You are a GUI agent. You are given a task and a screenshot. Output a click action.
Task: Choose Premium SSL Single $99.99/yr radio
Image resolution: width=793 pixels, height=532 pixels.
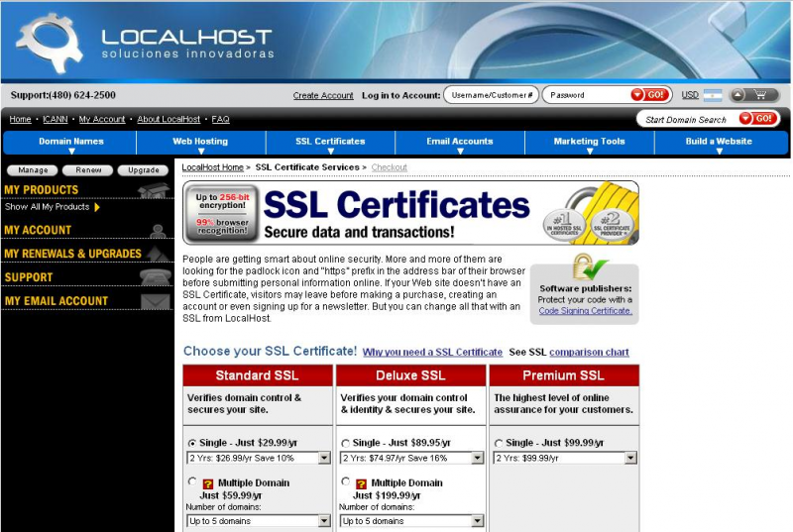[499, 443]
